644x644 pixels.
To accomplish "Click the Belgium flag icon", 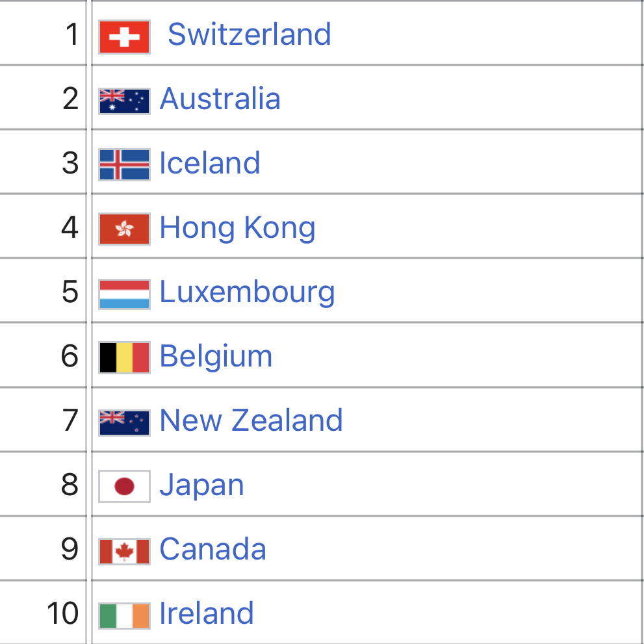I will [124, 357].
